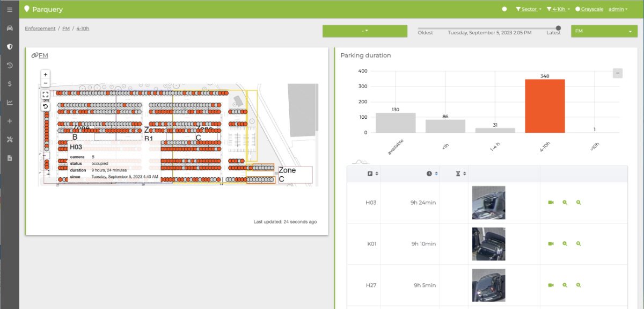This screenshot has width=644, height=309.
Task: Click the timeline slider handle at Latest
Action: point(558,28)
